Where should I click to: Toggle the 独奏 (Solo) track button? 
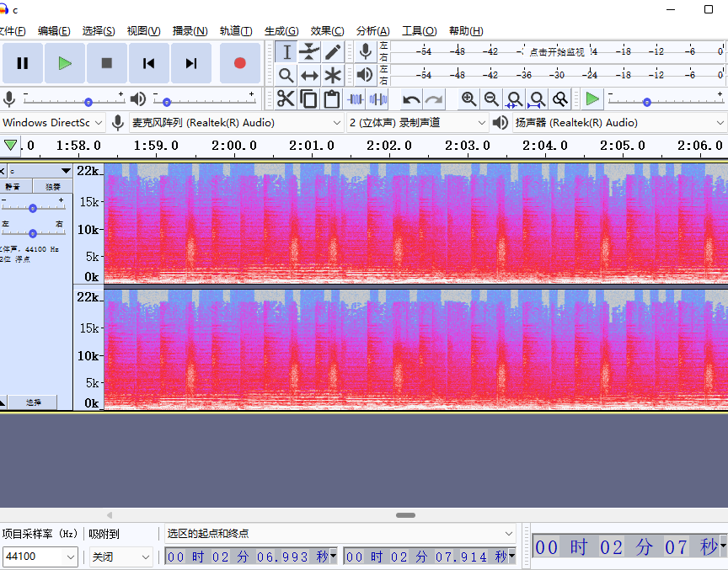[x=52, y=186]
